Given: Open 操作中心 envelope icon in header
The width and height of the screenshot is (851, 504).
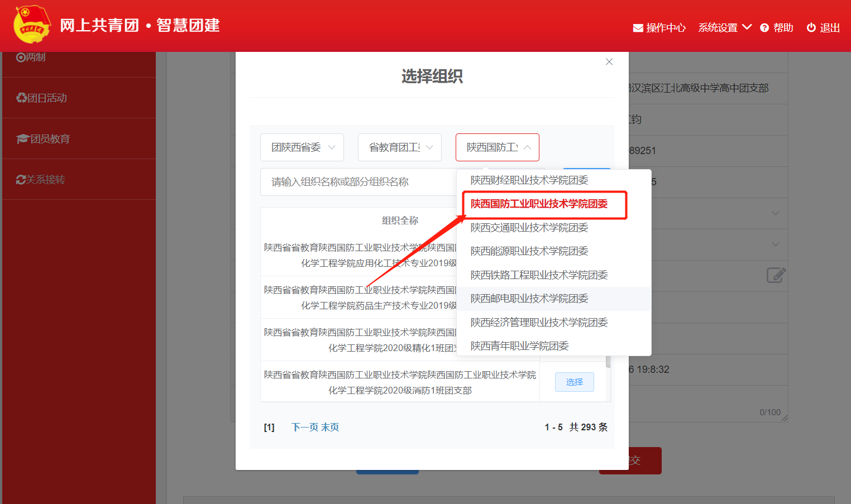Looking at the screenshot, I should pyautogui.click(x=638, y=28).
